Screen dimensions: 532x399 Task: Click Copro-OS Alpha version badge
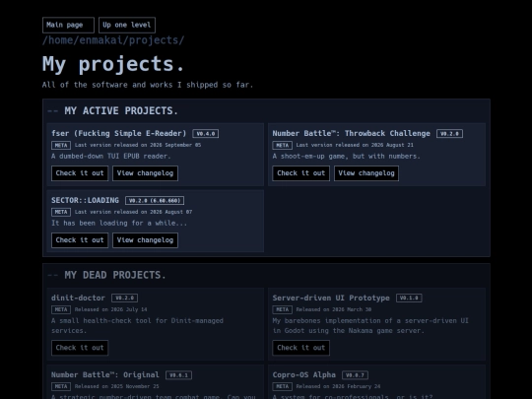[x=356, y=375]
